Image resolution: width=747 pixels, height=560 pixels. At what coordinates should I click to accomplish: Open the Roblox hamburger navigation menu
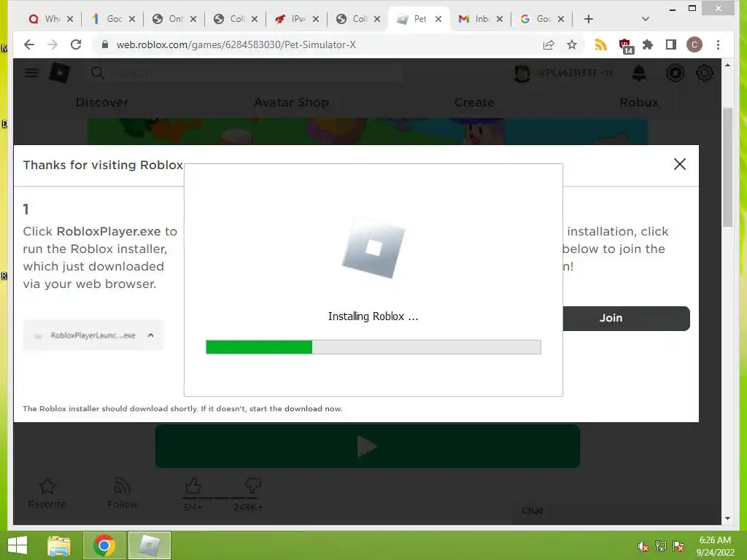click(x=31, y=73)
